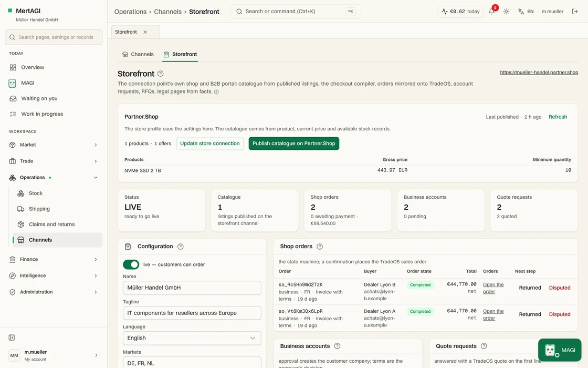Open help icon next to Storefront heading

[x=161, y=74]
